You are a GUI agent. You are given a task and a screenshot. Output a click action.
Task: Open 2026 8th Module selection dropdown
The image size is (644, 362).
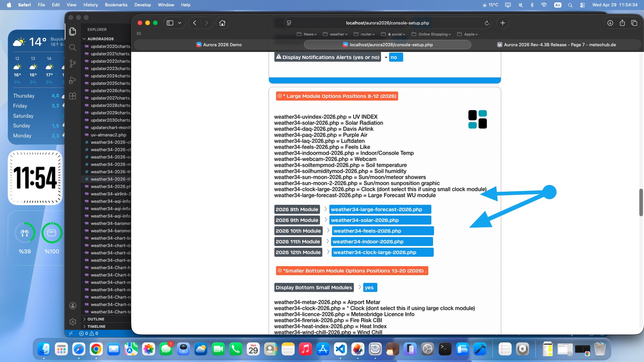(x=380, y=209)
